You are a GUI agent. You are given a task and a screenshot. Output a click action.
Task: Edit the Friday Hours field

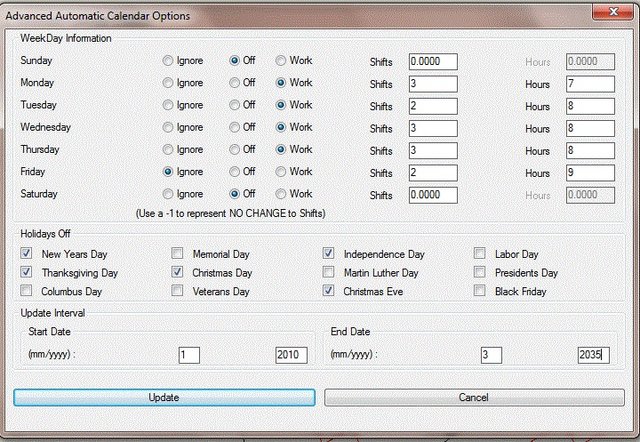pos(590,173)
